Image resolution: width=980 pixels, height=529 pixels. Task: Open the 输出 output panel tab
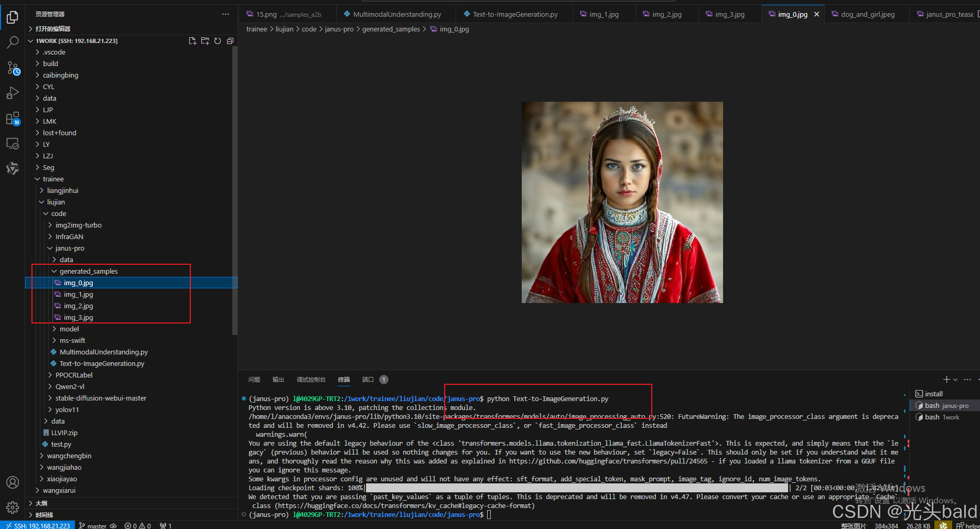(278, 380)
